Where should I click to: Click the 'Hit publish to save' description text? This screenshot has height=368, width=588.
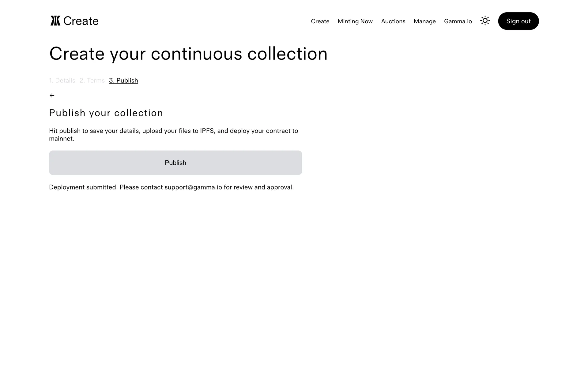(x=173, y=131)
